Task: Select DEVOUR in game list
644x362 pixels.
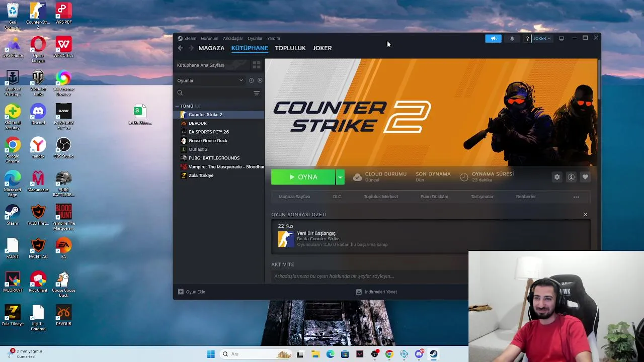Action: pos(219,123)
